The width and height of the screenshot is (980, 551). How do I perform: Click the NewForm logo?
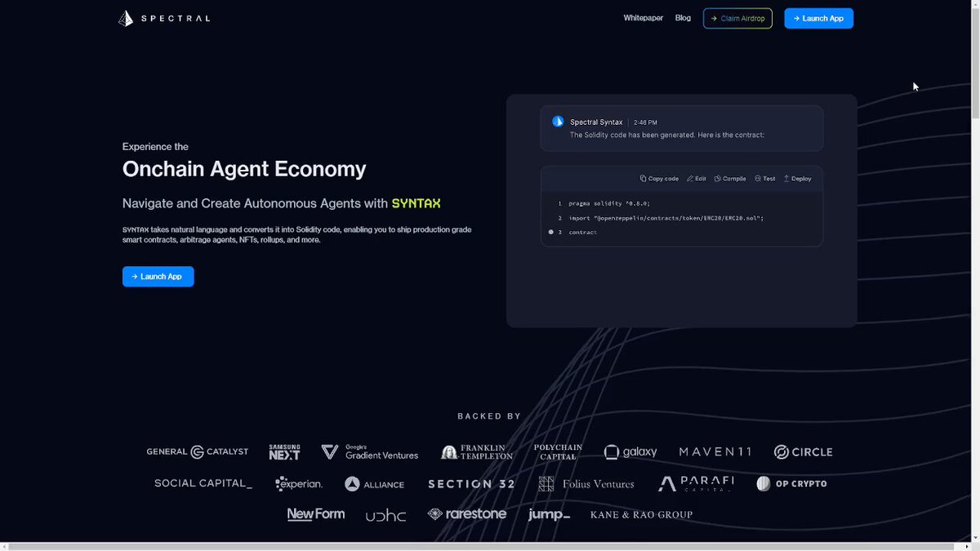coord(316,514)
